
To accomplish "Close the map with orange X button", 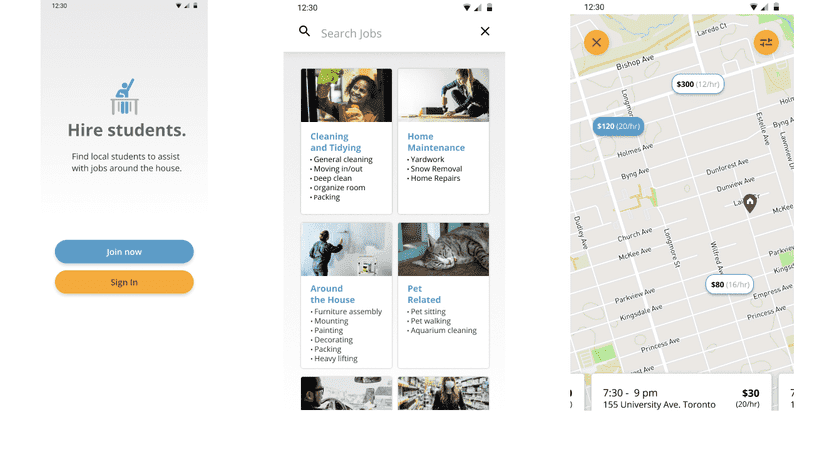I will tap(597, 42).
